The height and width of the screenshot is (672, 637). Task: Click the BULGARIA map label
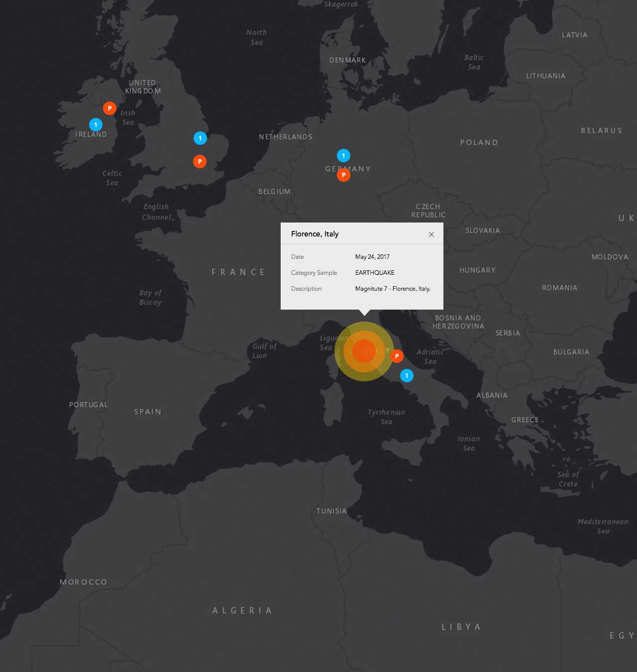click(x=571, y=352)
